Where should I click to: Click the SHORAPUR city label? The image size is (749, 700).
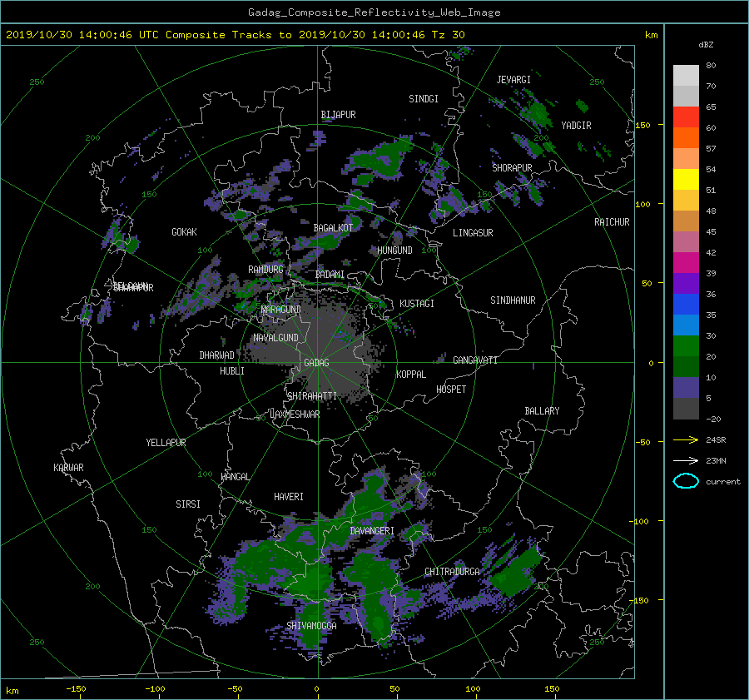(x=512, y=168)
